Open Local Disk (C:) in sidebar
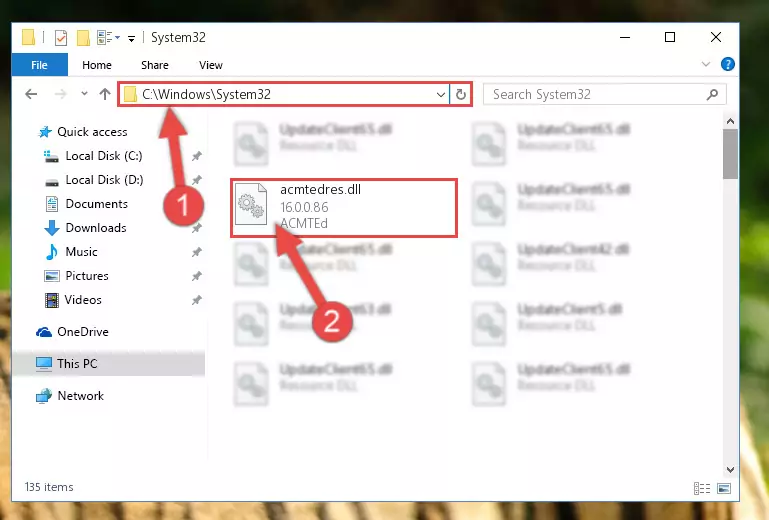 point(104,156)
